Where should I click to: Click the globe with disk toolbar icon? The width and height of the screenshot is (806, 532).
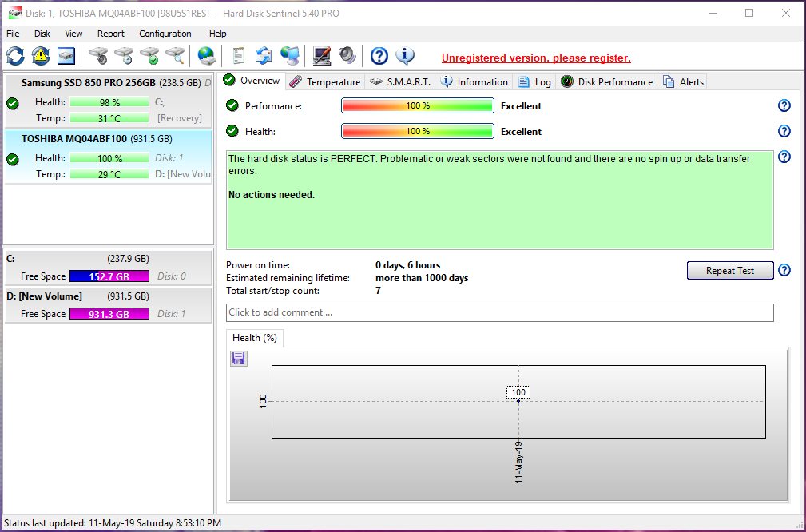click(x=207, y=56)
